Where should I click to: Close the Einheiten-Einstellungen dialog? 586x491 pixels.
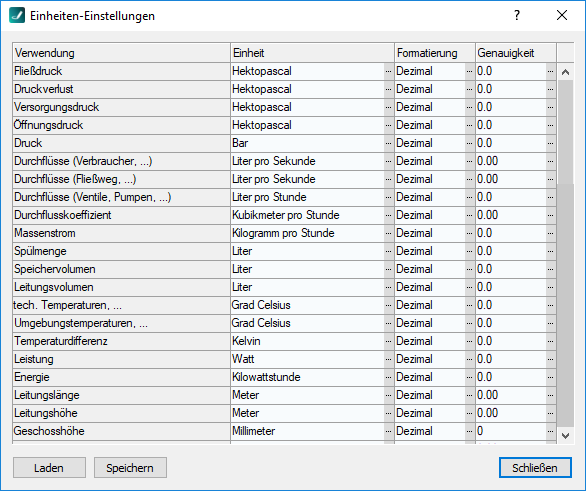562,15
